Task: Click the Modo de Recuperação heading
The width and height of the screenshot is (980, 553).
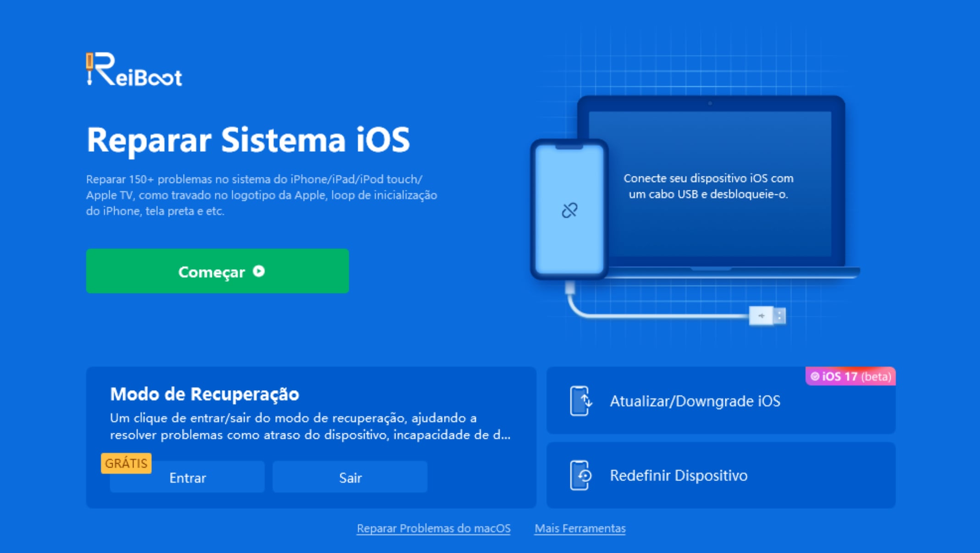Action: [205, 394]
